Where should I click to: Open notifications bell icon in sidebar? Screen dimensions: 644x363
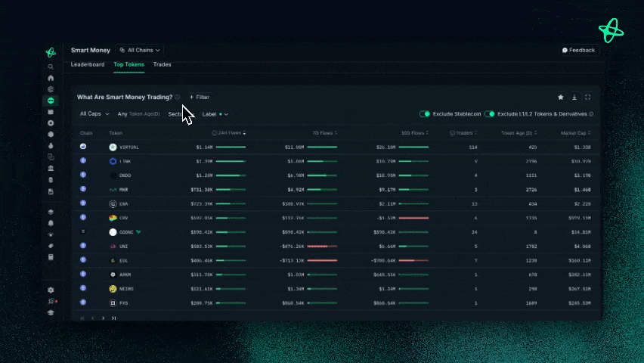(51, 223)
